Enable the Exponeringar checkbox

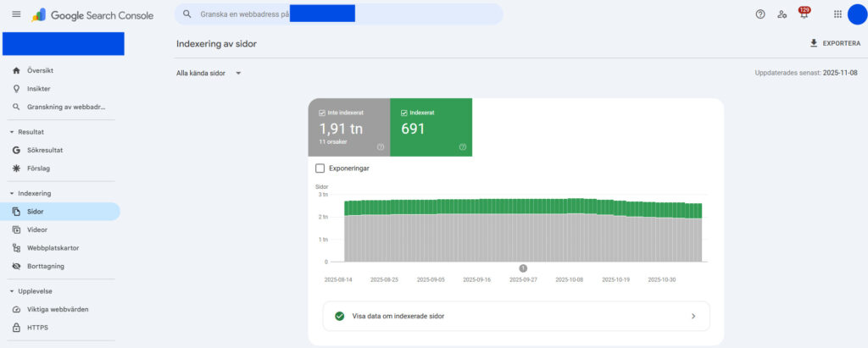(320, 168)
